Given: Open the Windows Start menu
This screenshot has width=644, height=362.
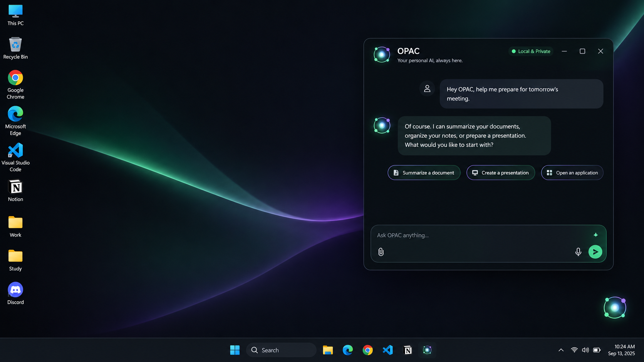Looking at the screenshot, I should pyautogui.click(x=235, y=350).
